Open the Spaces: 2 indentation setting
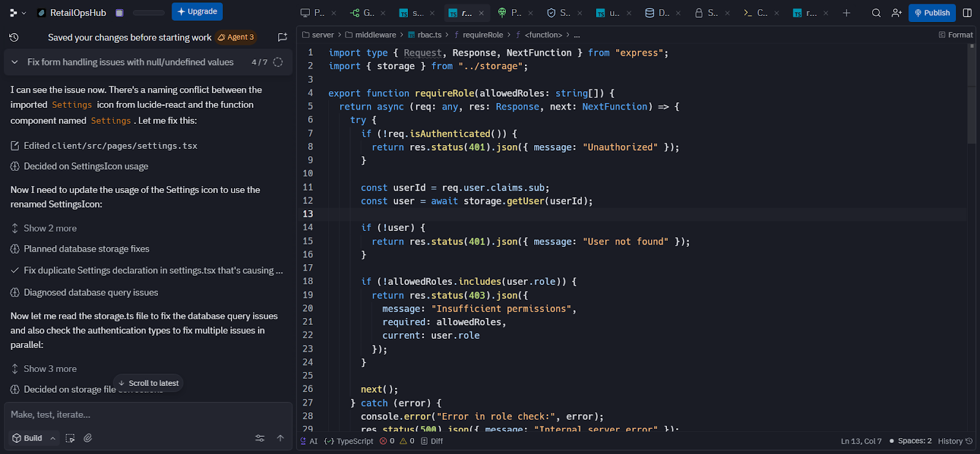This screenshot has height=454, width=980. pyautogui.click(x=910, y=441)
